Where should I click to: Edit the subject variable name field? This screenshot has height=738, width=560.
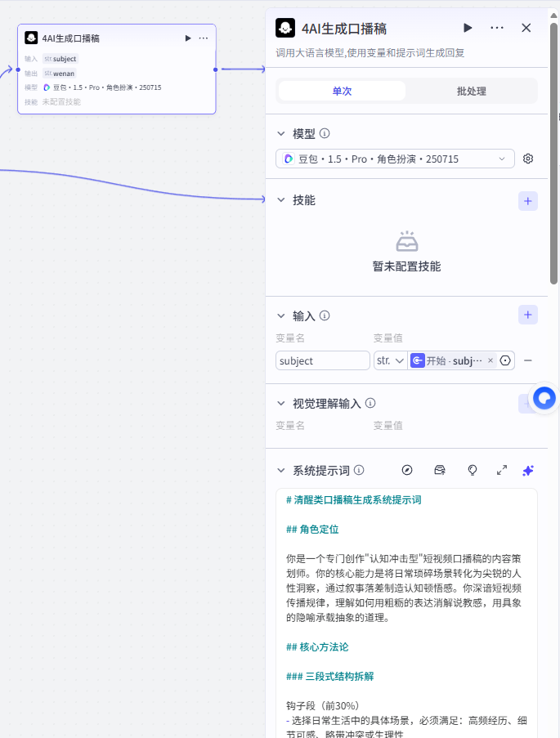pos(323,360)
